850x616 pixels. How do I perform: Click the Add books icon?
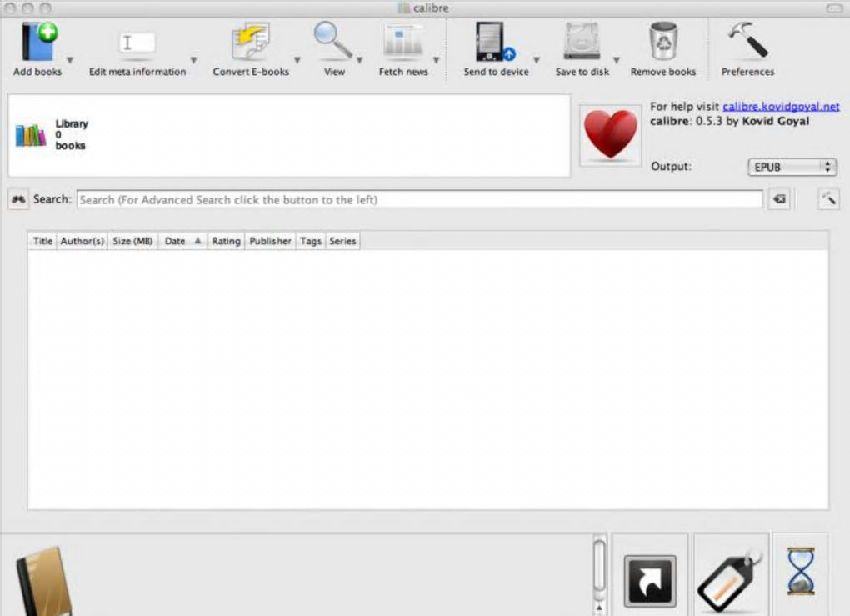39,41
